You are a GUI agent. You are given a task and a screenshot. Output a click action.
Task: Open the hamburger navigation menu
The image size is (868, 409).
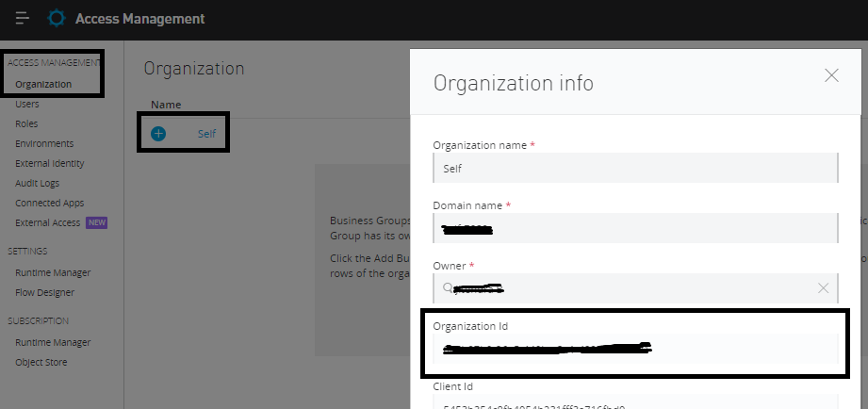pyautogui.click(x=23, y=19)
